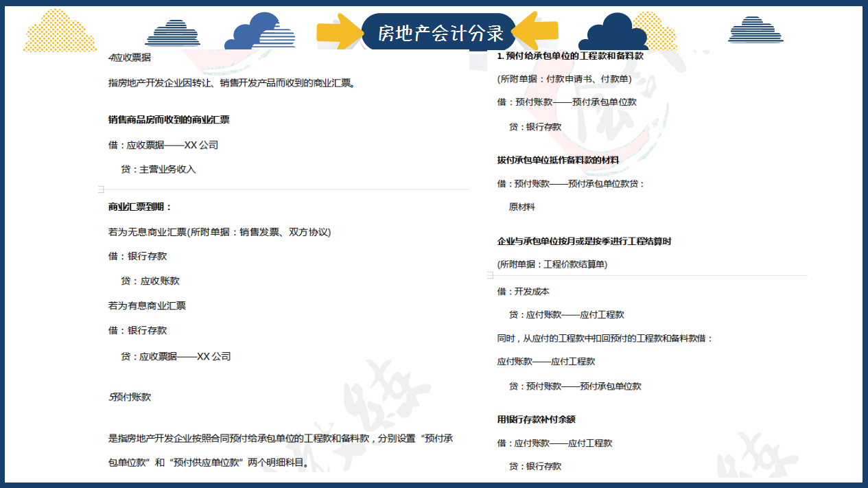
Task: Select the dark cloud icon right of center
Action: pos(613,30)
